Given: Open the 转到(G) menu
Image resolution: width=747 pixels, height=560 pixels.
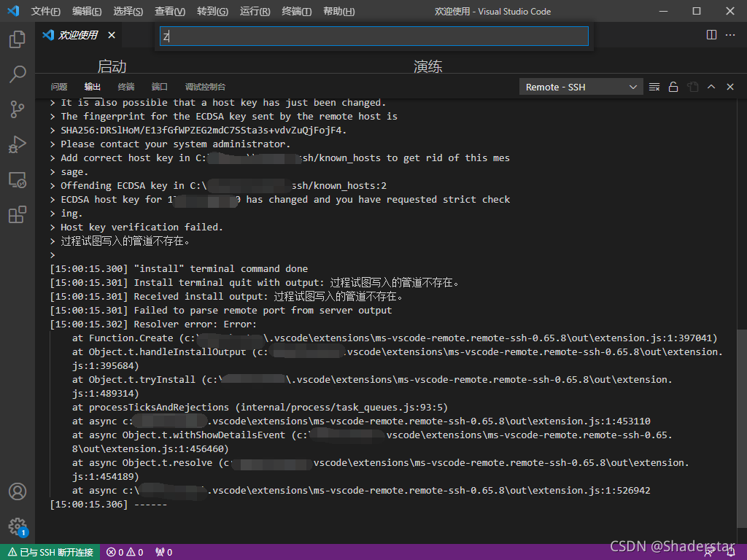Looking at the screenshot, I should click(212, 11).
